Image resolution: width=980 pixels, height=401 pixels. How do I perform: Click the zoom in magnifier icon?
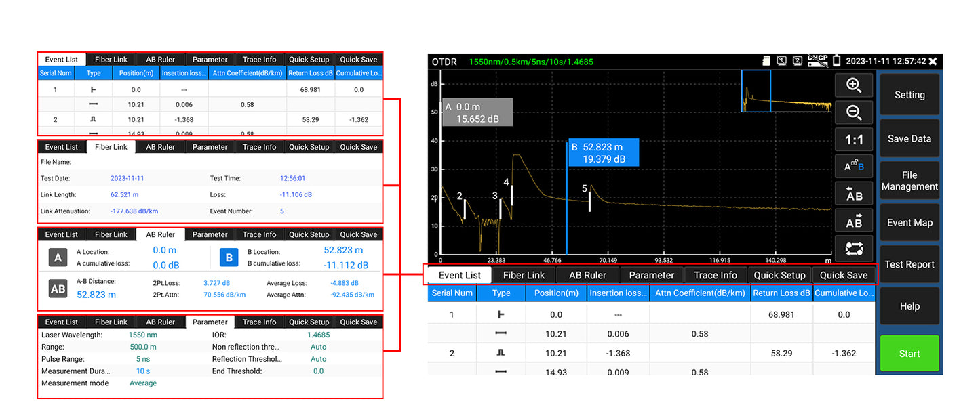pyautogui.click(x=854, y=85)
